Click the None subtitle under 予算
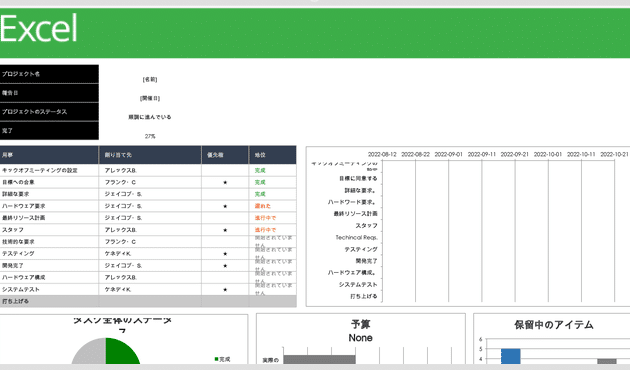The image size is (630, 370). (x=360, y=338)
